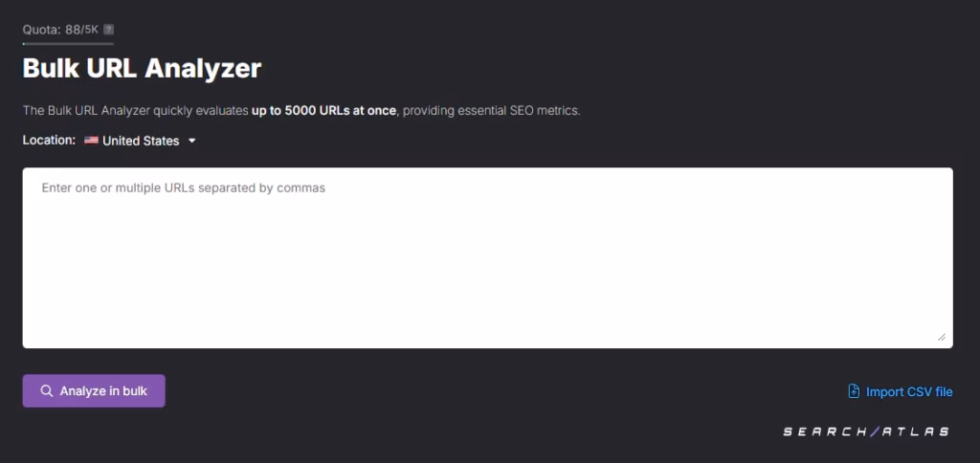Click the bold 'up to 5000 URLs at once' text
The width and height of the screenshot is (980, 463).
click(323, 110)
